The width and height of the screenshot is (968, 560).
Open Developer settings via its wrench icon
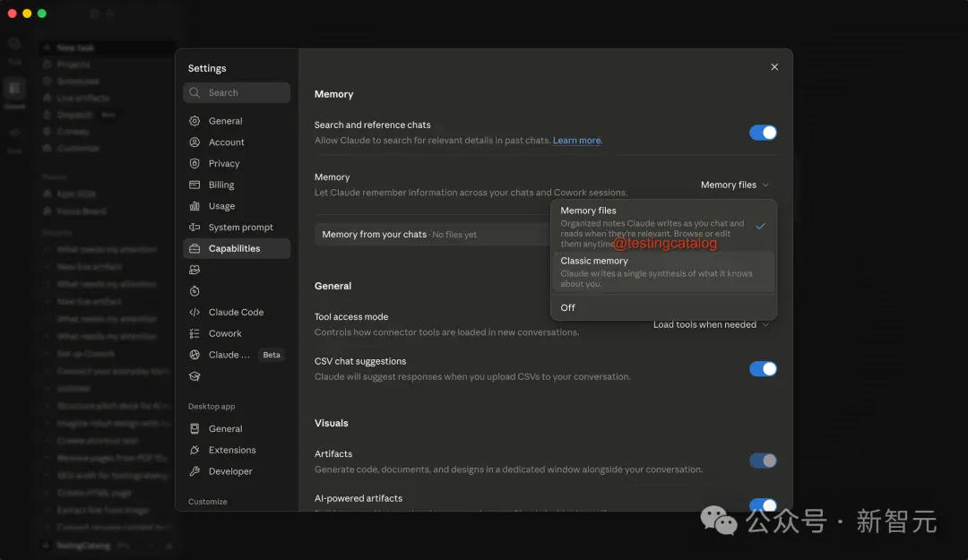pyautogui.click(x=194, y=471)
